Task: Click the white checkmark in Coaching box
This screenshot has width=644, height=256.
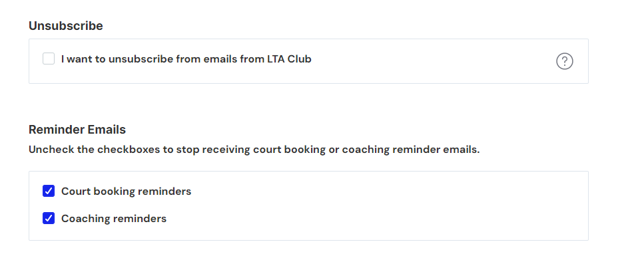Action: pyautogui.click(x=49, y=218)
